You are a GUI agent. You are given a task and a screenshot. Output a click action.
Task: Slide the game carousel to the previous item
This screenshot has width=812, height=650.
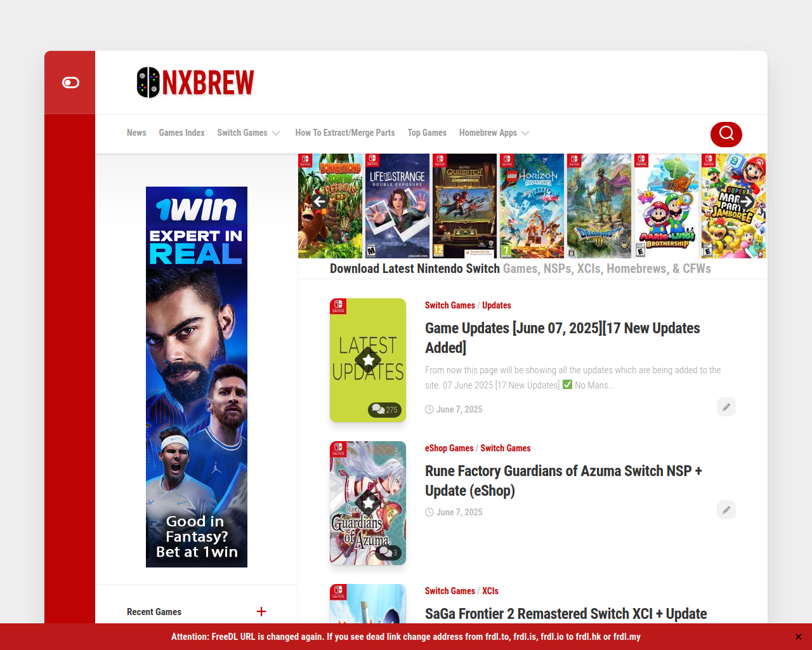point(320,202)
